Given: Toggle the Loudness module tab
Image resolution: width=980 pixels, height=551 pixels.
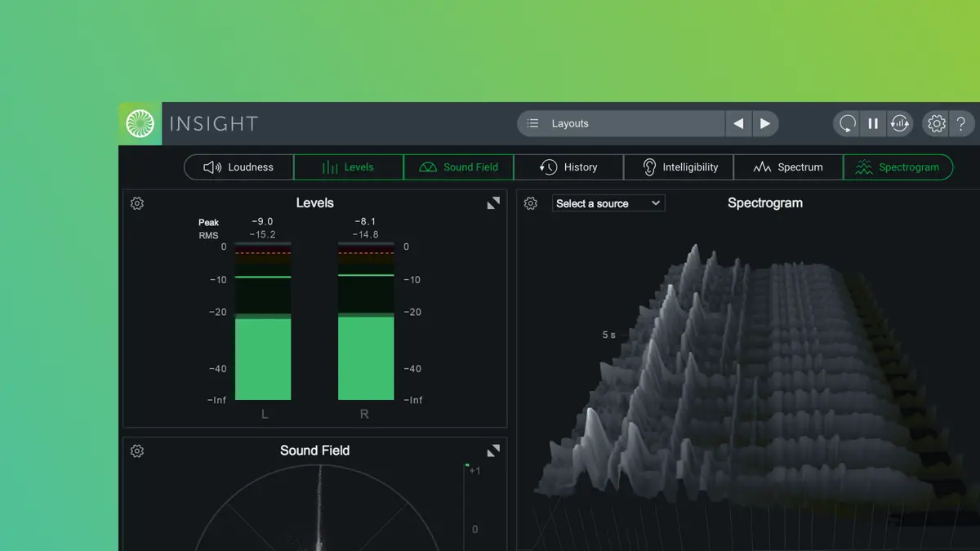Looking at the screenshot, I should tap(238, 167).
